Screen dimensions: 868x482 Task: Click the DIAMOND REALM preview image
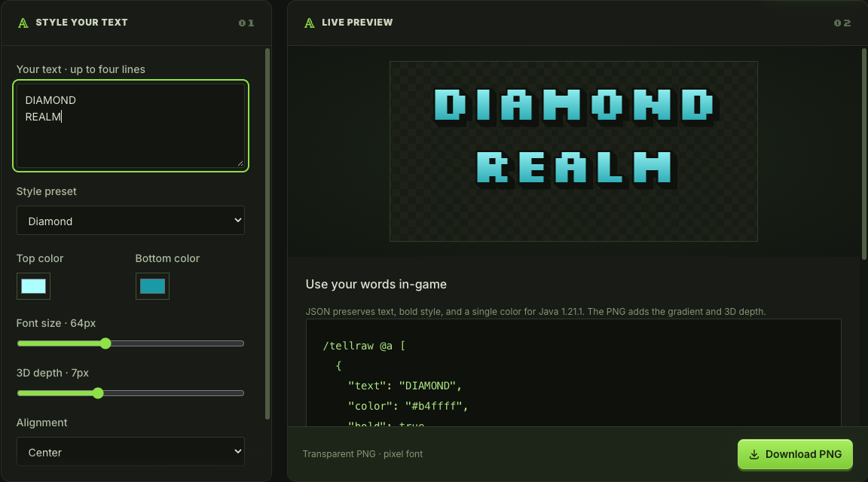click(573, 151)
